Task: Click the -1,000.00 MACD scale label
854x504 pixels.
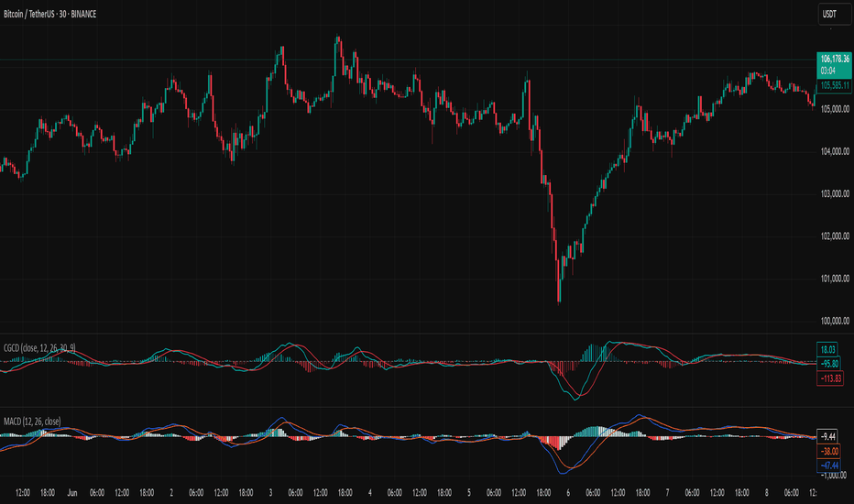Action: [834, 476]
